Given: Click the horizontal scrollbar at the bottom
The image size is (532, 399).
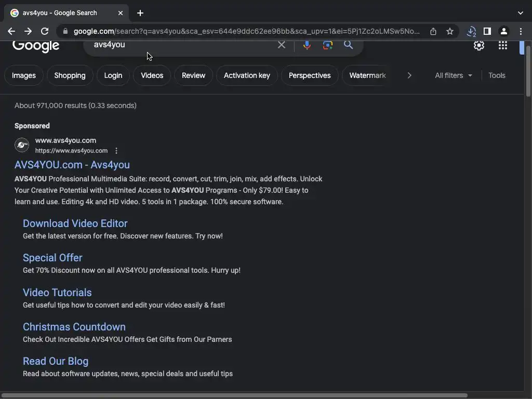Looking at the screenshot, I should (234, 395).
